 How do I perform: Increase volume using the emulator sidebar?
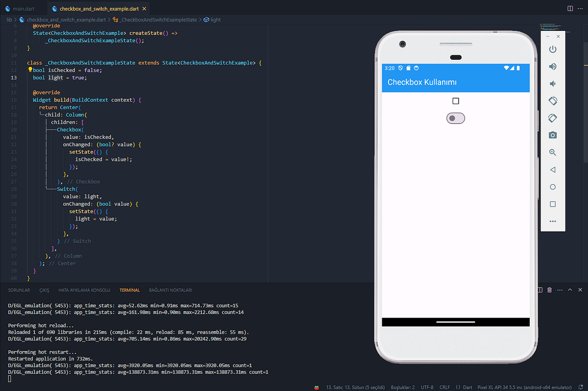[x=553, y=66]
